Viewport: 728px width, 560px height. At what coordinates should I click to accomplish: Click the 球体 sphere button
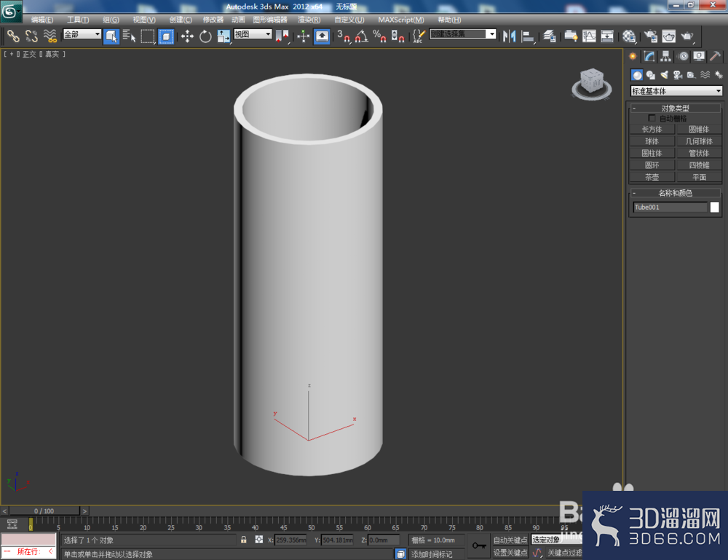tap(652, 141)
